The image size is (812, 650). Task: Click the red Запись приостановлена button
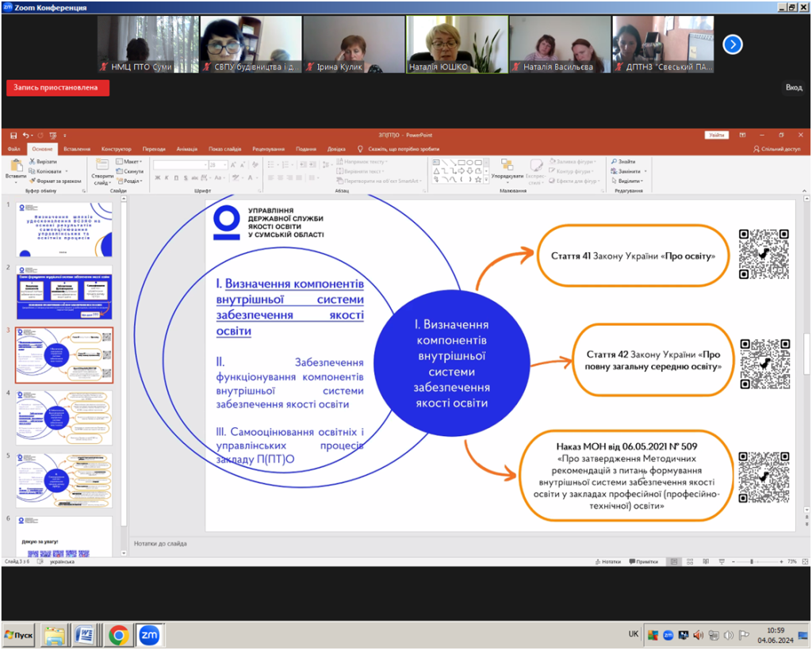[57, 88]
